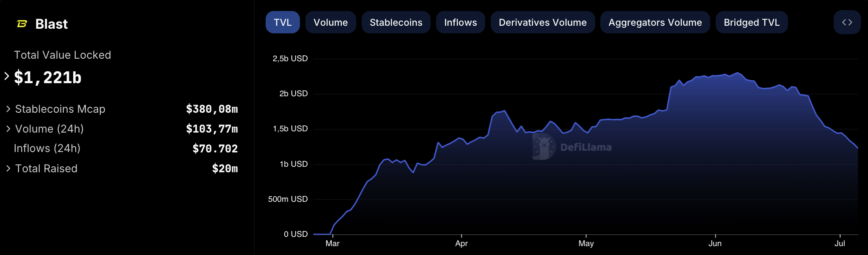The width and height of the screenshot is (868, 255).
Task: Click the Blast chain logo icon
Action: coord(22,24)
